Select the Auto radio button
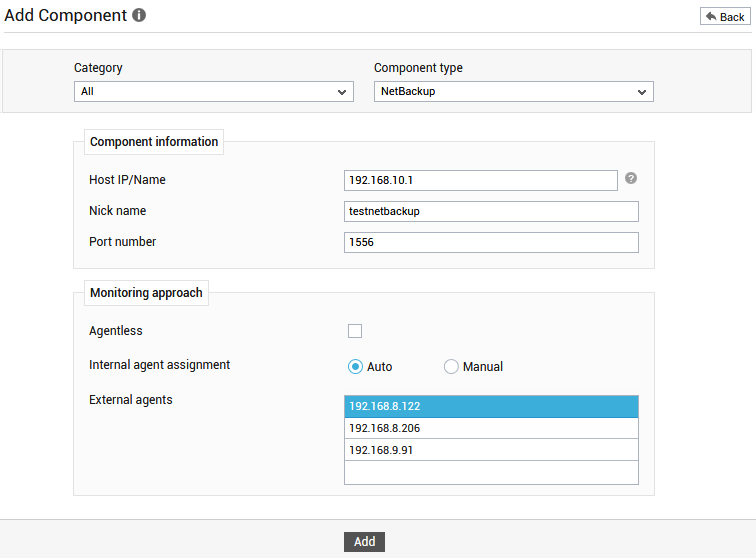This screenshot has width=756, height=558. pyautogui.click(x=355, y=367)
